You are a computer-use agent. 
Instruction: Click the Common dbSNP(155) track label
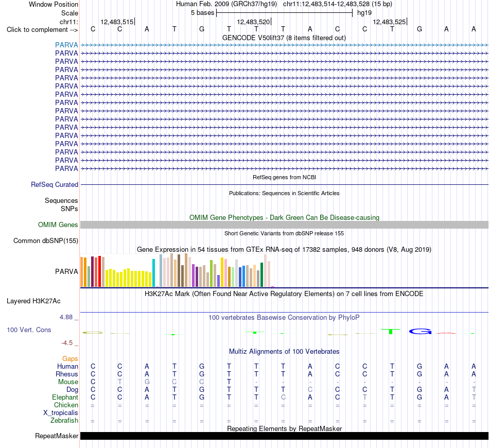pos(46,240)
